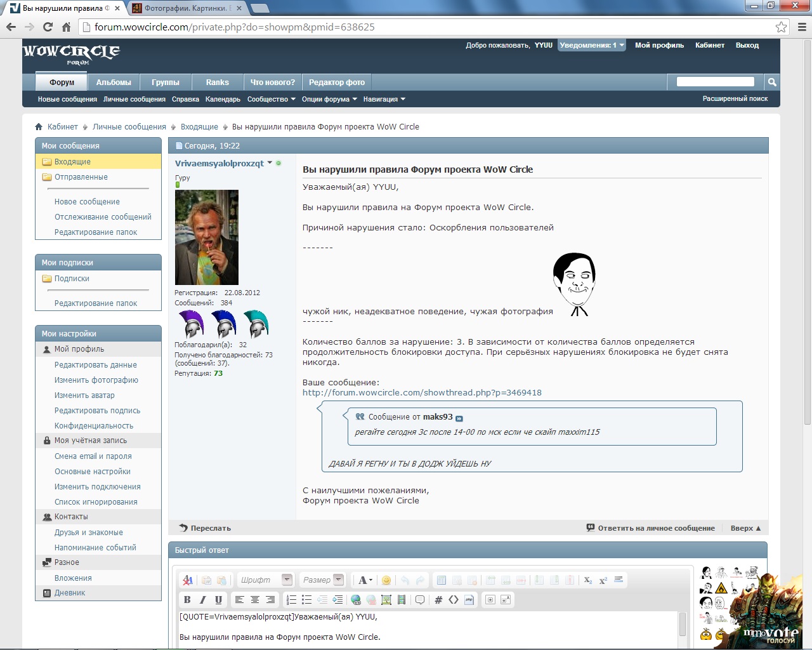This screenshot has width=812, height=650.
Task: Expand the Сообщество menu dropdown
Action: point(272,99)
